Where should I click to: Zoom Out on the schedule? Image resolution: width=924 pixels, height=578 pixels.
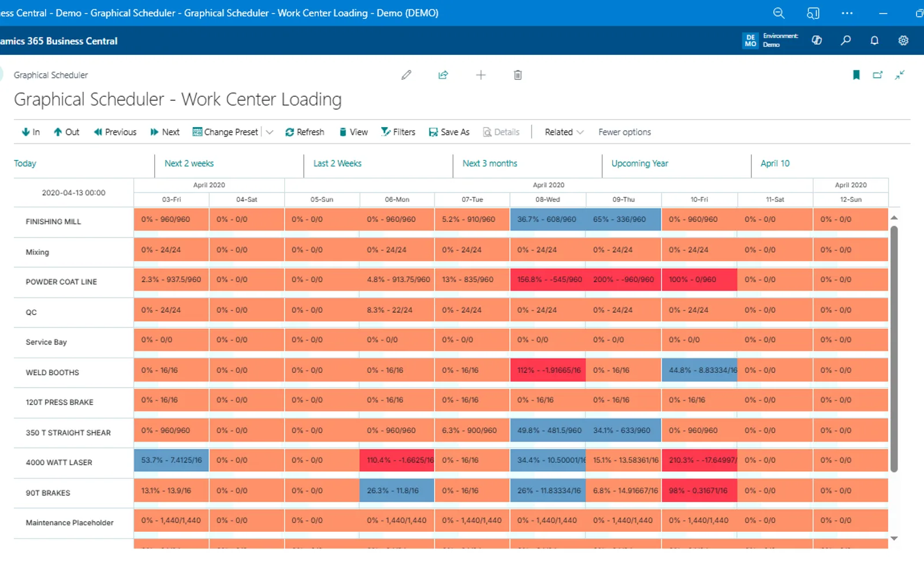coord(66,132)
